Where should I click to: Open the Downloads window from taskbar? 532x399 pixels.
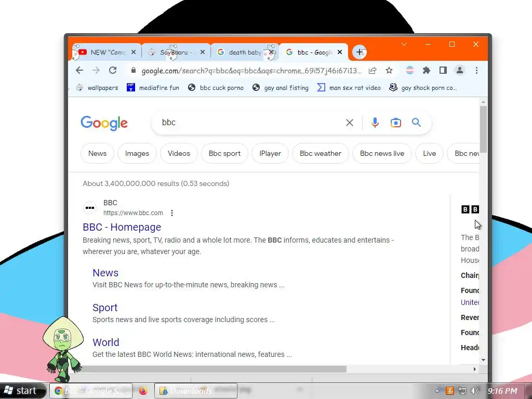coord(195,391)
